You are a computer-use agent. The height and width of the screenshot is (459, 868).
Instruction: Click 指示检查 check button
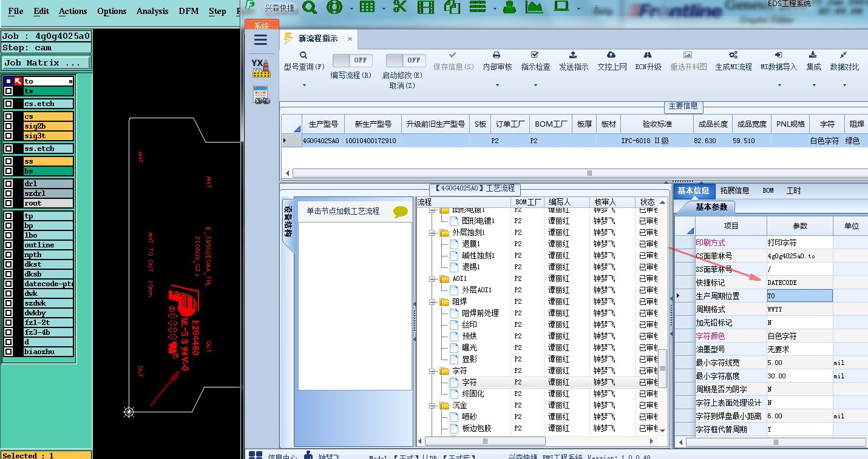535,61
